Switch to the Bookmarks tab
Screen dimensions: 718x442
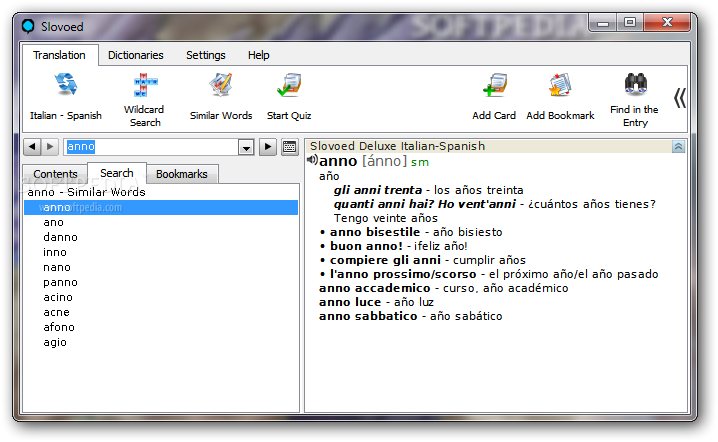click(x=182, y=174)
